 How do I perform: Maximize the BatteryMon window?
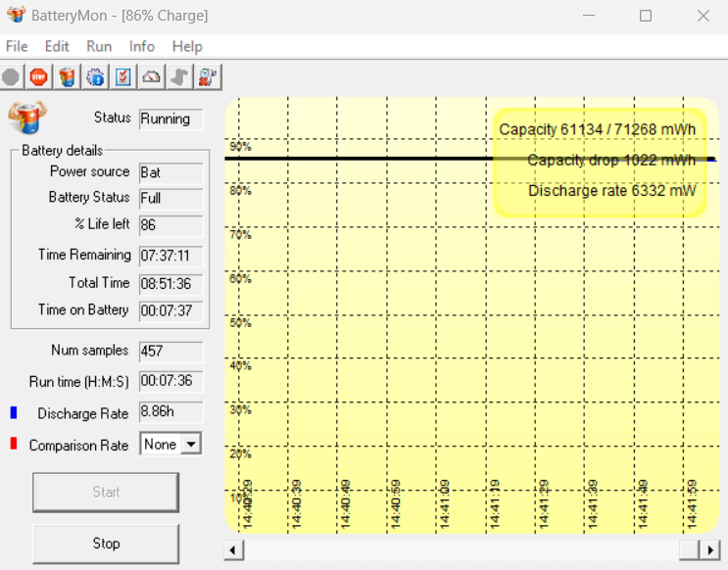(646, 16)
